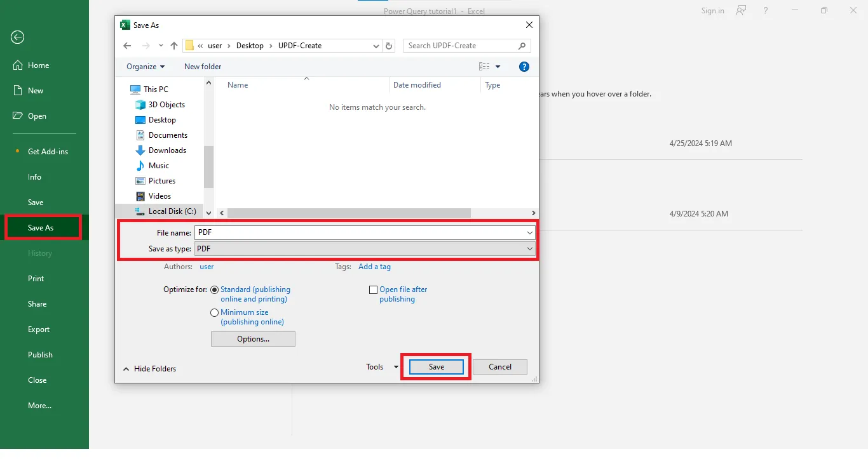This screenshot has width=868, height=459.
Task: Select Export in the Excel sidebar
Action: 38,329
